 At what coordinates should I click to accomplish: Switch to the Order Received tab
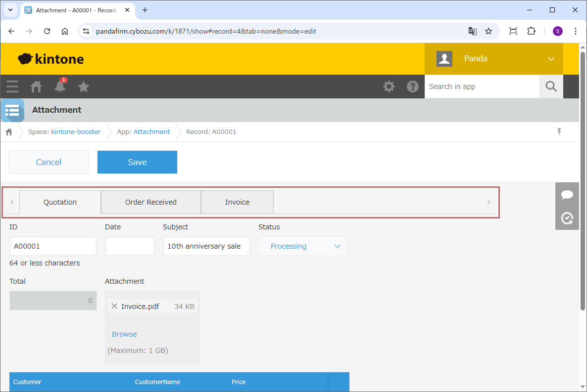(150, 202)
